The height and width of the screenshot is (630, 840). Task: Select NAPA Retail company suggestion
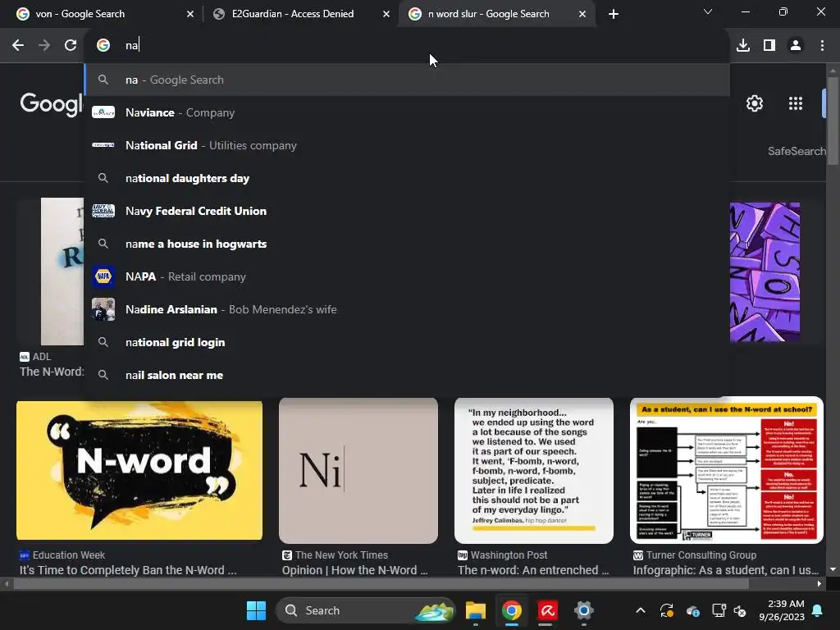[407, 276]
